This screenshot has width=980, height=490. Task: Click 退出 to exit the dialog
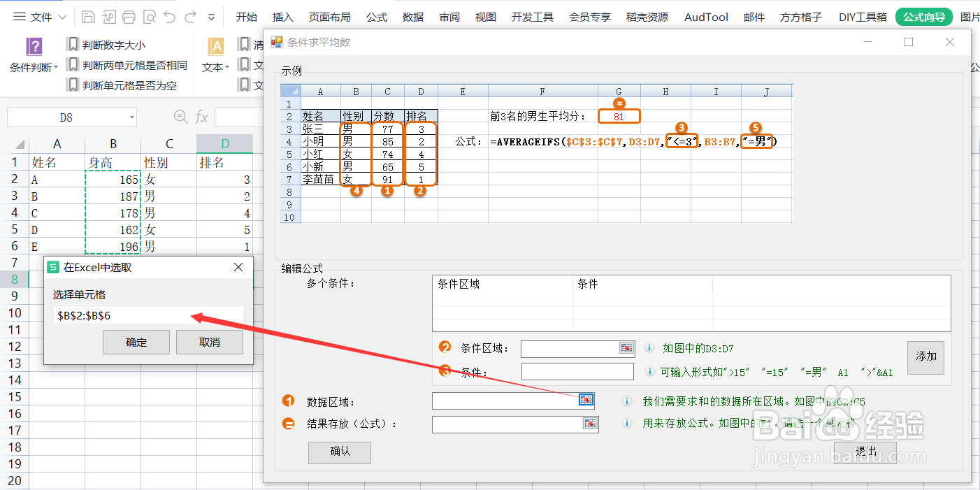867,452
